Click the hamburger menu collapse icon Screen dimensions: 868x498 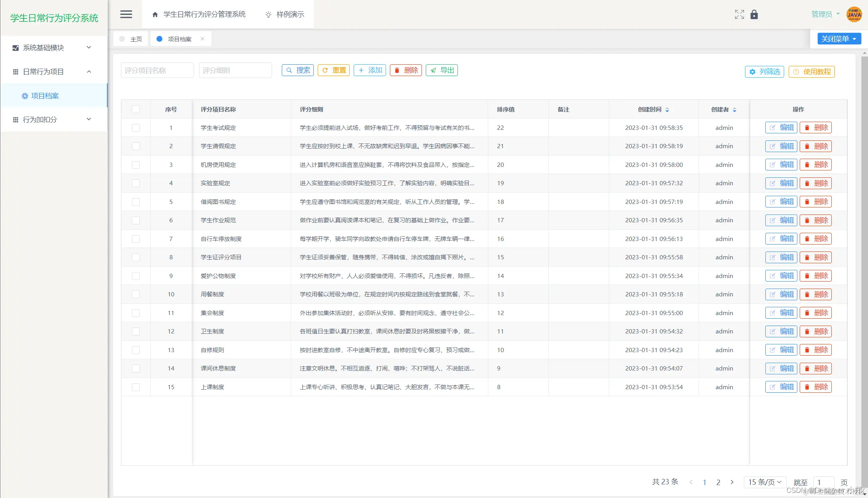point(126,14)
